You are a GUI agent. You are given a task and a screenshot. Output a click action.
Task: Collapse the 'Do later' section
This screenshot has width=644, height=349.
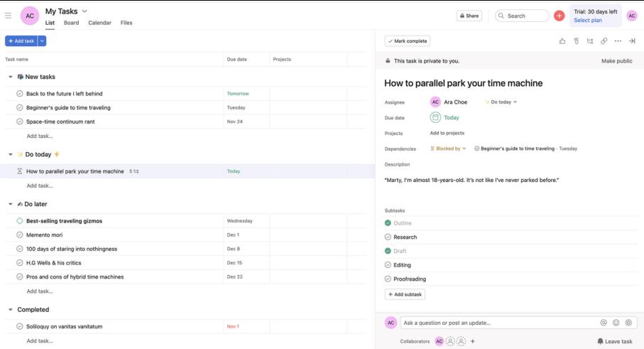(x=11, y=204)
